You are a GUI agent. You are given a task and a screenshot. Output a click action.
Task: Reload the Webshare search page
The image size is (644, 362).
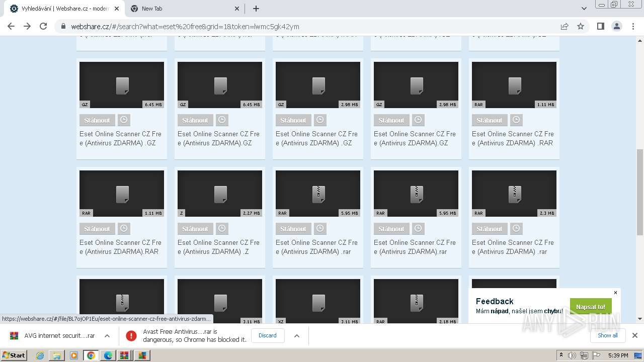tap(43, 26)
